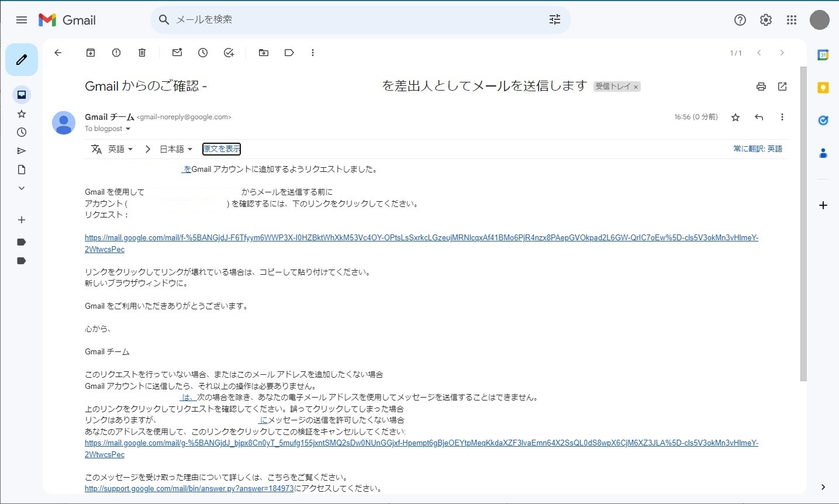Remove the 受信トレイ label from the email
The height and width of the screenshot is (504, 839).
(636, 87)
